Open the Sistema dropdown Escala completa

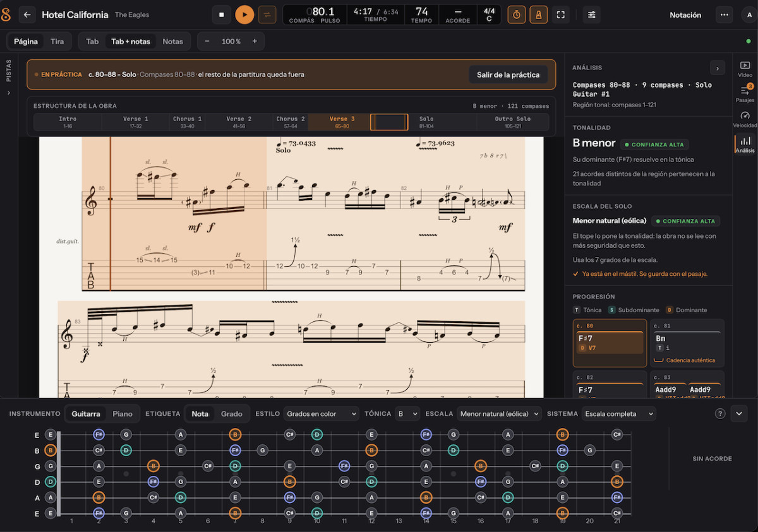pyautogui.click(x=619, y=414)
